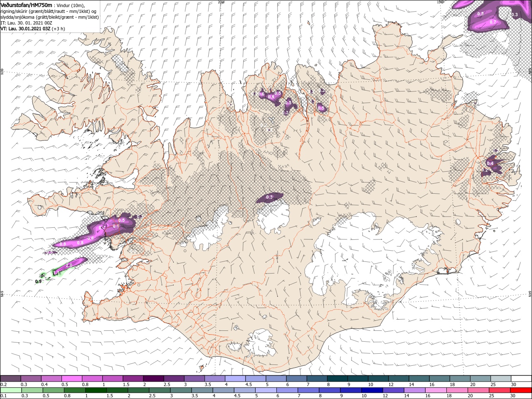The image size is (532, 399).
Task: Click the white 30 swatch ending the snow legend
Action: pos(521,379)
